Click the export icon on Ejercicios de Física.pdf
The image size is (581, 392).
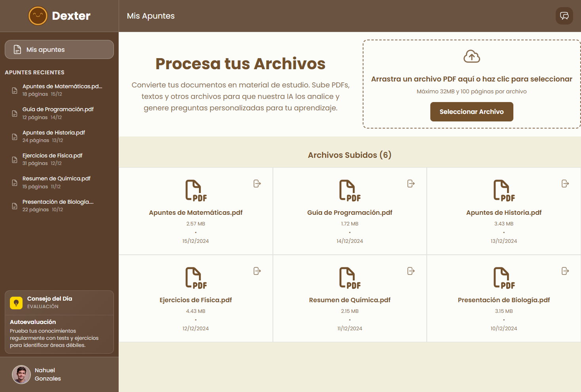tap(257, 271)
